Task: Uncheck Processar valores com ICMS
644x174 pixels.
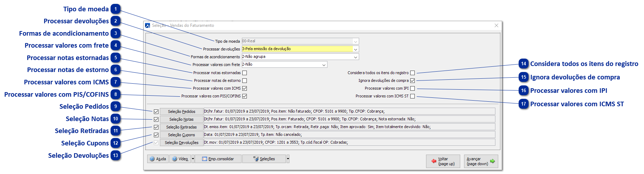Action: (245, 88)
